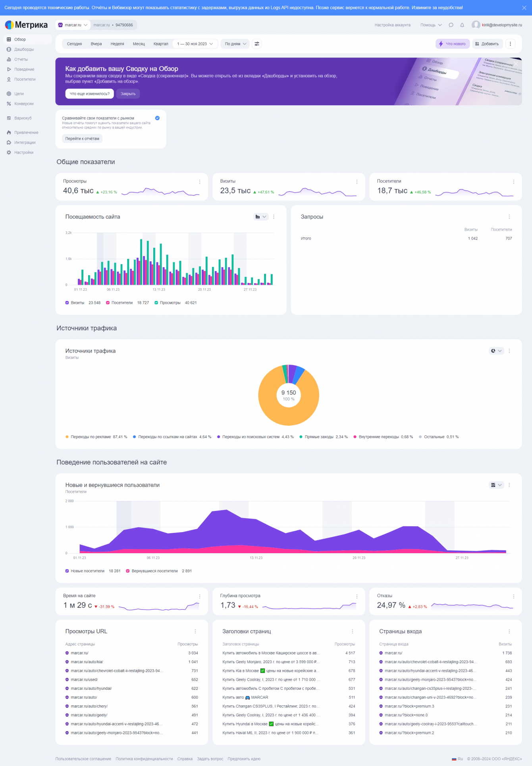Toggle Визиты series in traffic chart legend
The width and height of the screenshot is (532, 766).
click(x=67, y=303)
